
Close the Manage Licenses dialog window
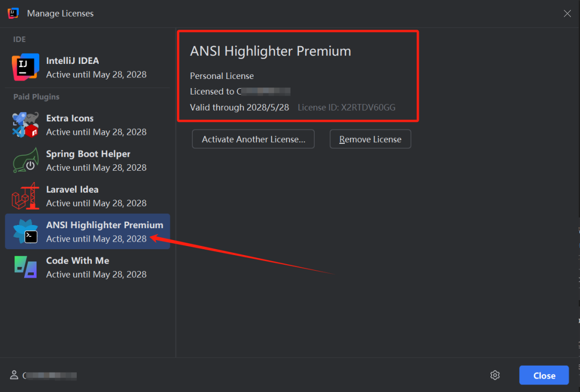coord(567,13)
